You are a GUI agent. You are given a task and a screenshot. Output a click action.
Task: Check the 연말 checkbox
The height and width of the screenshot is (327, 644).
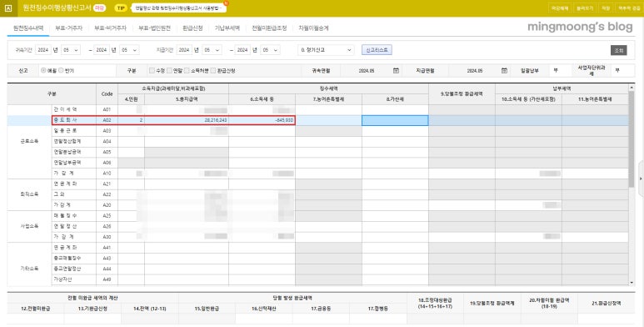tap(169, 71)
